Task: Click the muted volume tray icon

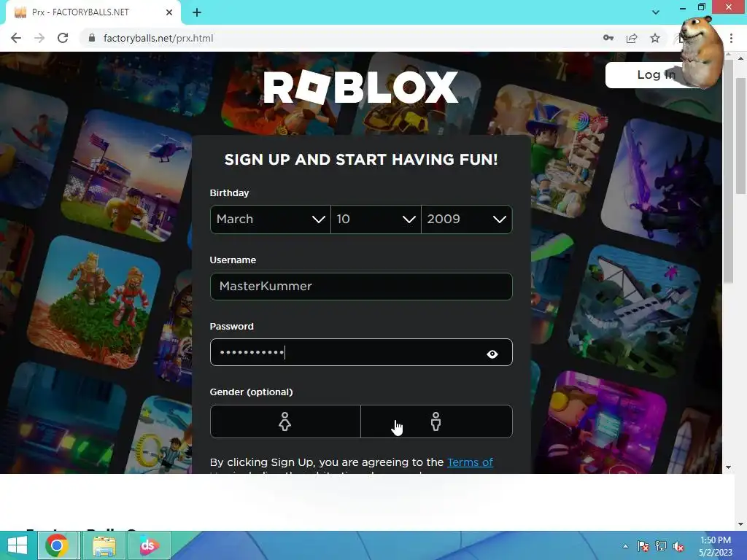Action: (678, 546)
